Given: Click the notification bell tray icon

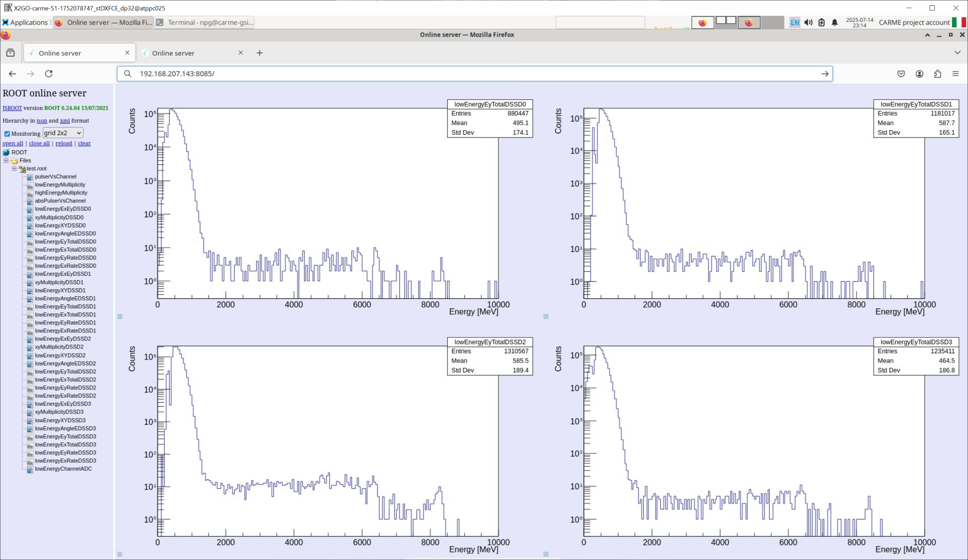Looking at the screenshot, I should (834, 22).
